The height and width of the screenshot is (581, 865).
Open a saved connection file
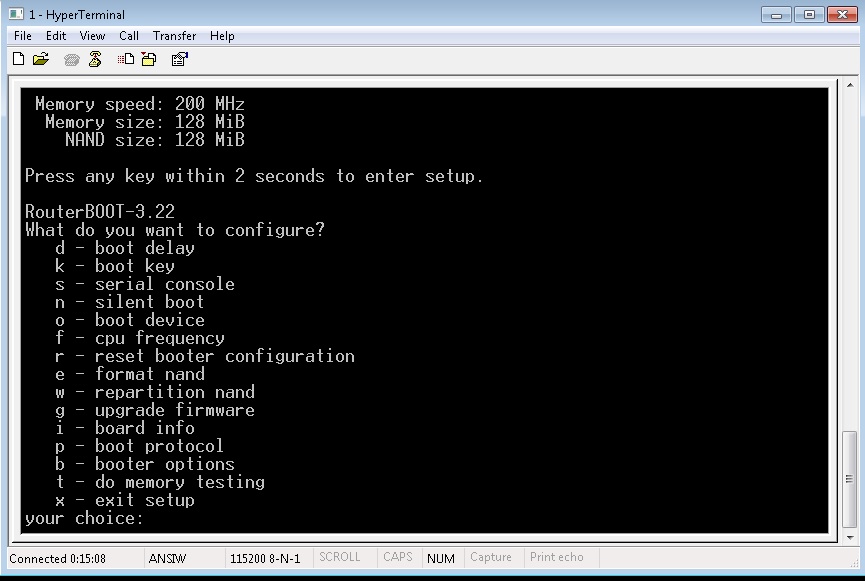pos(38,59)
